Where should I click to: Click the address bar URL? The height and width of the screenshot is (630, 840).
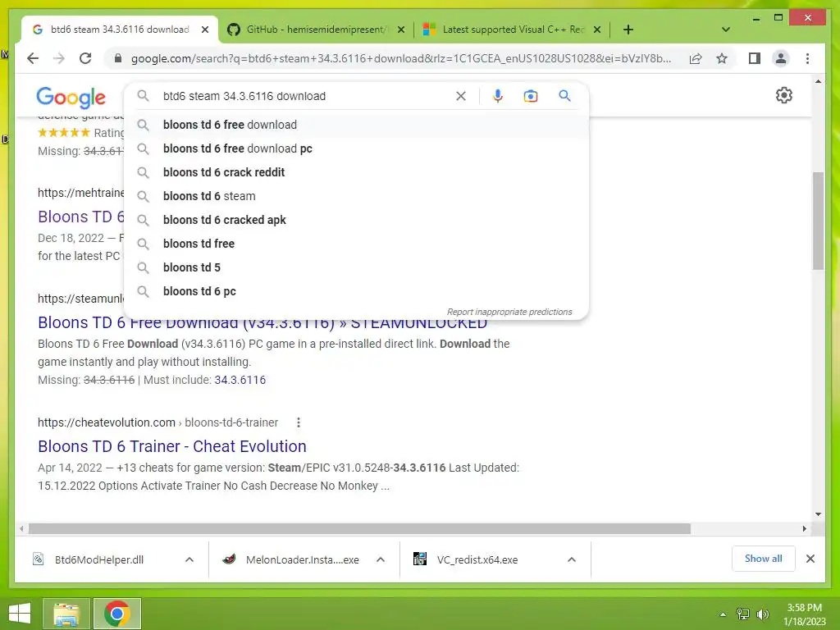tap(400, 58)
